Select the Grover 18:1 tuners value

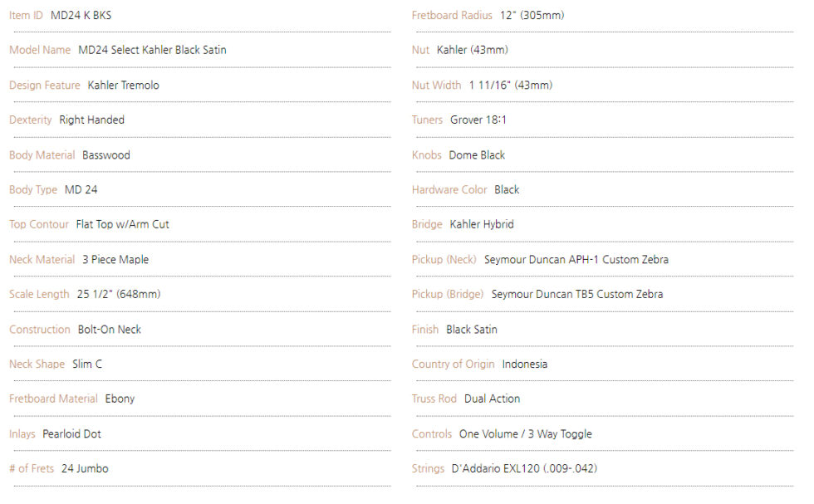(478, 120)
